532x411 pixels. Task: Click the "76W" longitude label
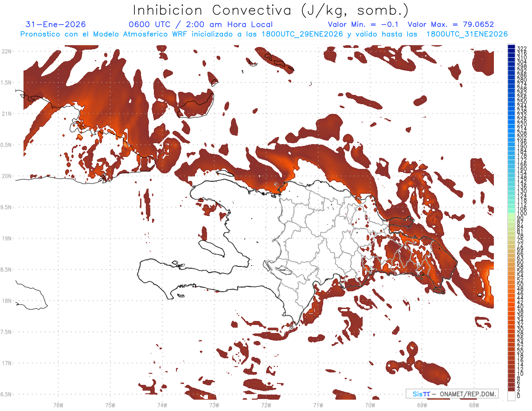pyautogui.click(x=58, y=405)
